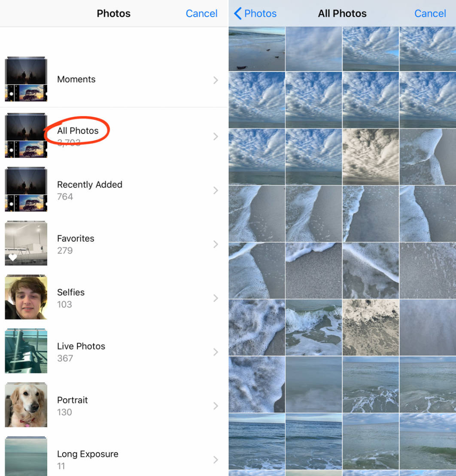Select the dog photo thumbnail for Portrait
This screenshot has width=456, height=476.
(26, 404)
